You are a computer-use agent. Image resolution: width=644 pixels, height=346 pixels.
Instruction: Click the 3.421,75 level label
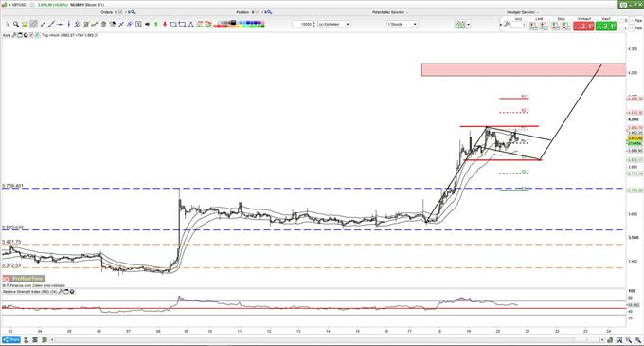11,242
